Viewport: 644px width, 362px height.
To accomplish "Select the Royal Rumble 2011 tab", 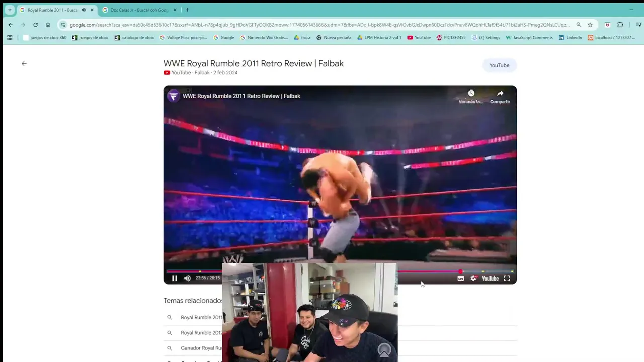I will [52, 10].
